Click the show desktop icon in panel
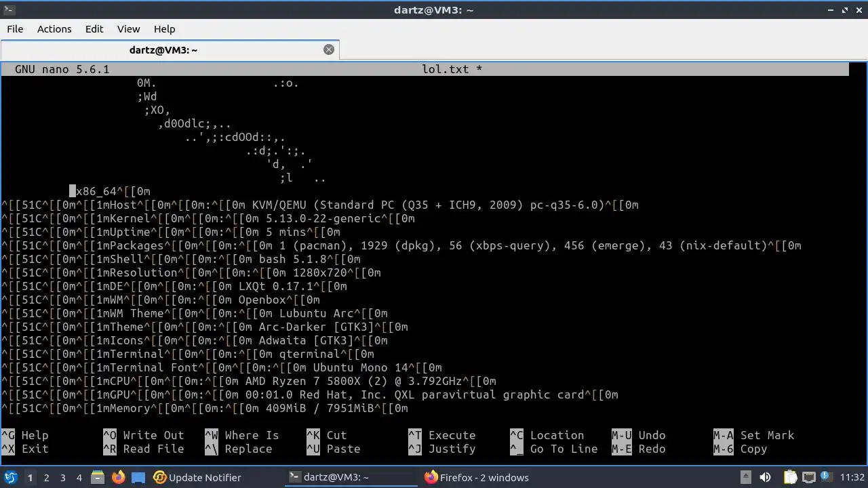Screen dimensions: 868x488 138,477
